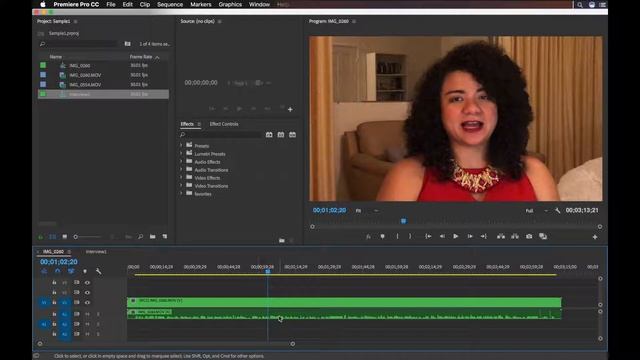This screenshot has width=640, height=360.
Task: Add a marker in the Program monitor
Action: [382, 236]
